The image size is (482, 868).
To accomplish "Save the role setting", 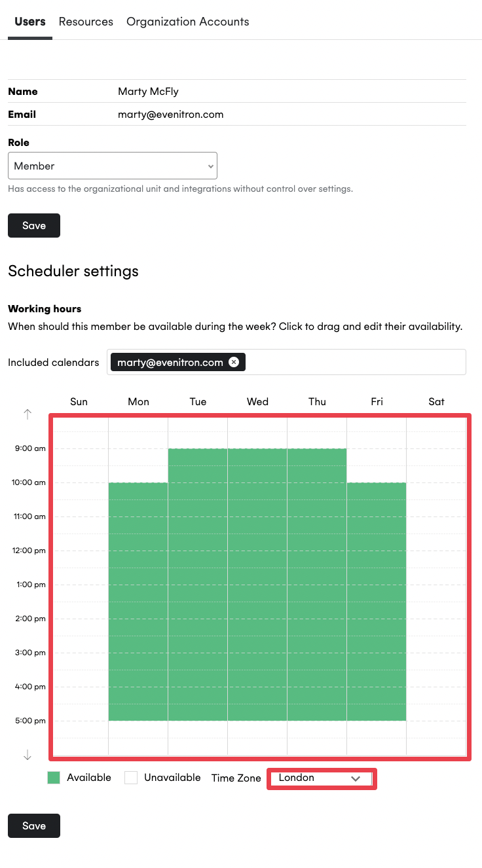I will pyautogui.click(x=34, y=225).
